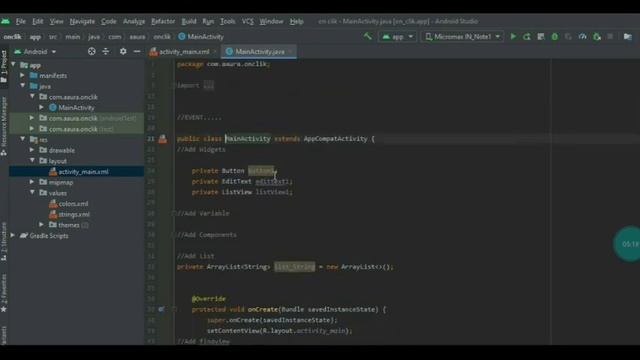Open the Refactor menu
Viewport: 640px width, 360px height.
point(163,21)
